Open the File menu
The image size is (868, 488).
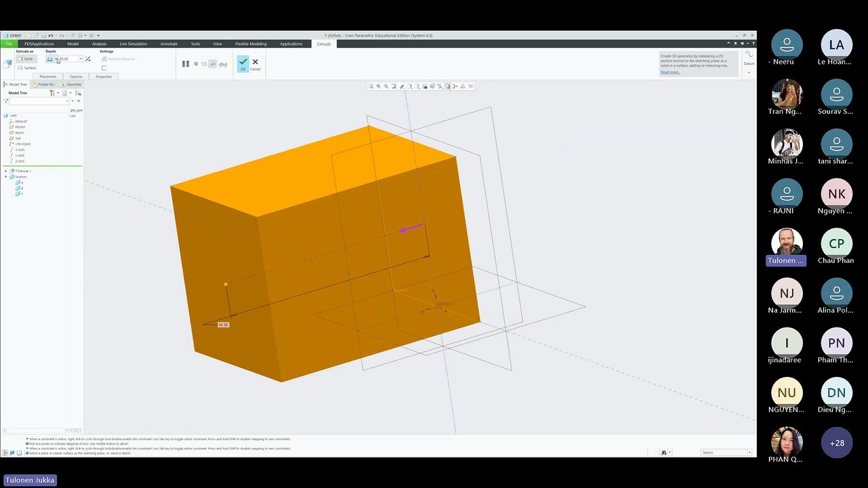pyautogui.click(x=9, y=44)
